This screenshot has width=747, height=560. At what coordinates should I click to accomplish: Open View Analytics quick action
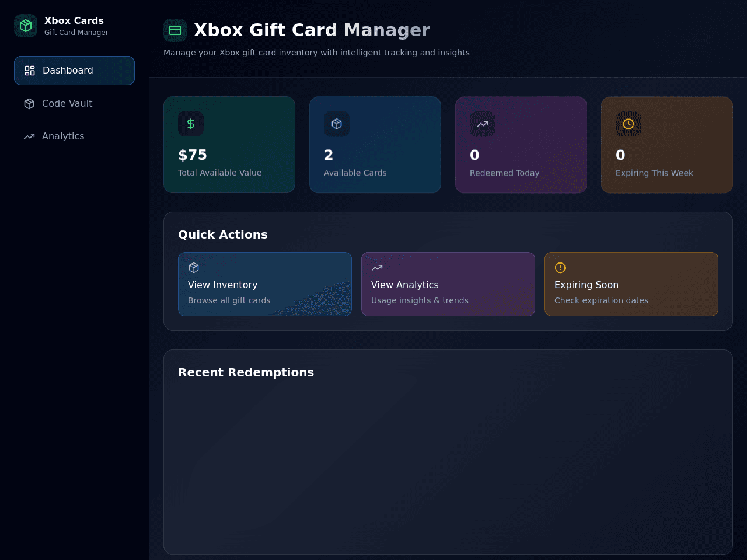click(x=448, y=284)
